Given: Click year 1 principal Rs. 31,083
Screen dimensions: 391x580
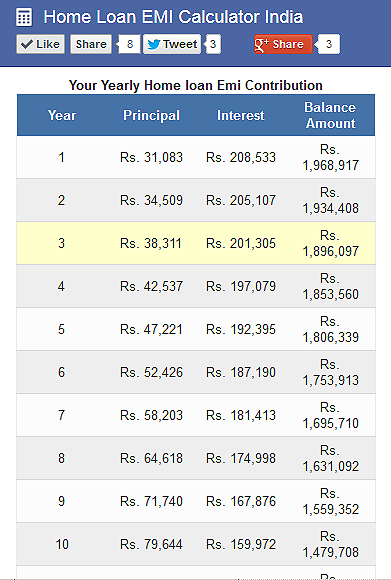Looking at the screenshot, I should coord(151,157).
